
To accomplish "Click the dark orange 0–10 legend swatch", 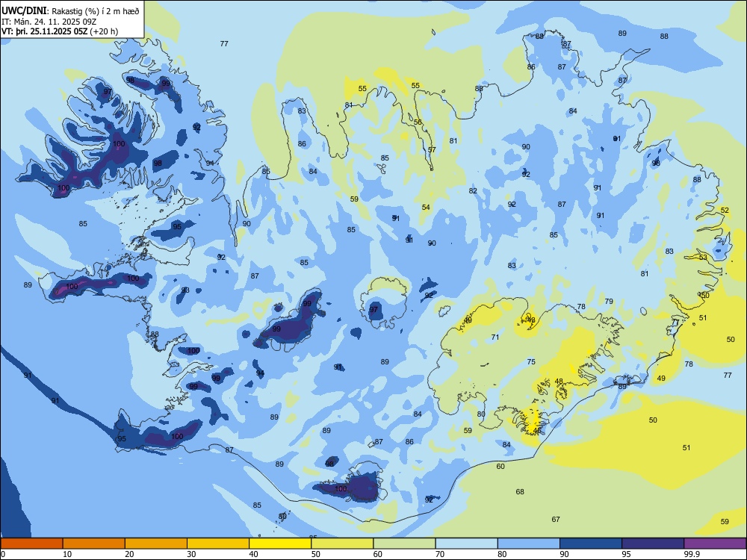I will (31, 544).
